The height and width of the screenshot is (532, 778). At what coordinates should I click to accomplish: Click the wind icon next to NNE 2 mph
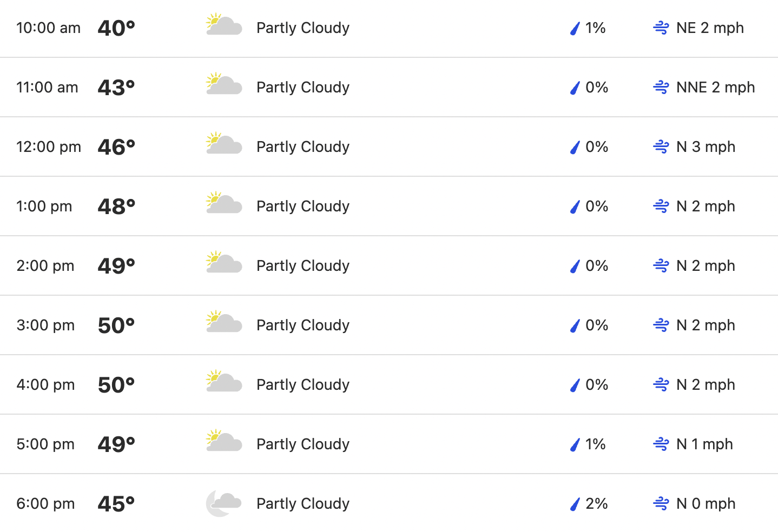pyautogui.click(x=661, y=87)
